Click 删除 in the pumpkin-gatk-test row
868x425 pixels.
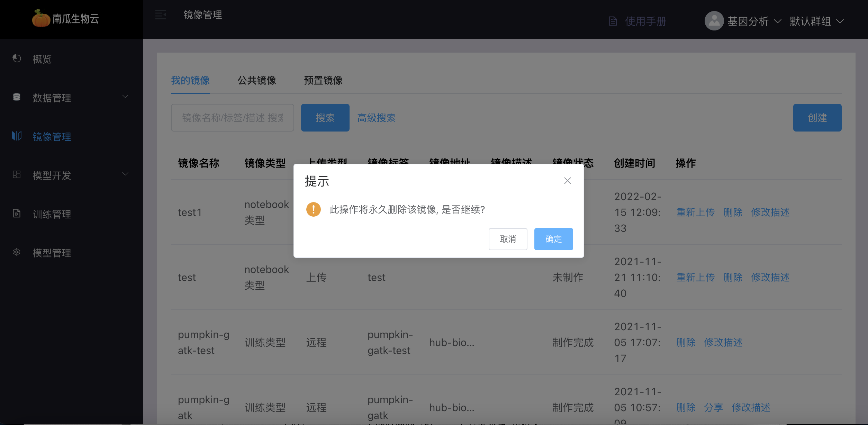[x=686, y=342]
